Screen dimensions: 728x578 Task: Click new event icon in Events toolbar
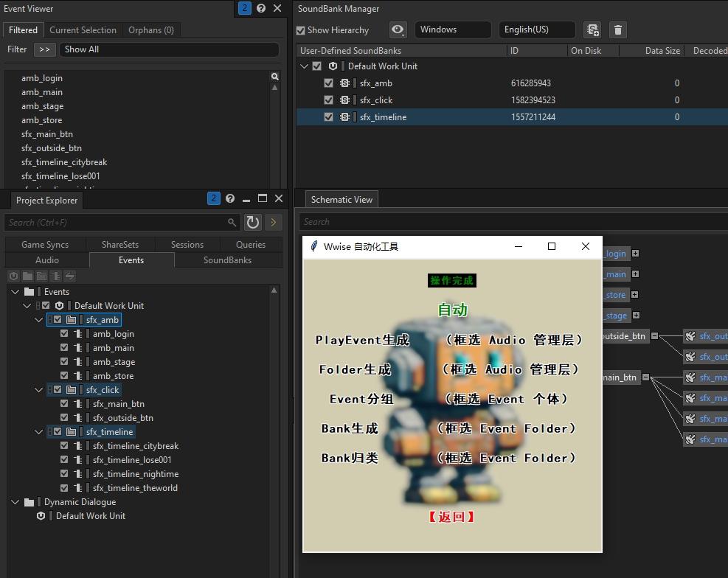click(x=56, y=276)
